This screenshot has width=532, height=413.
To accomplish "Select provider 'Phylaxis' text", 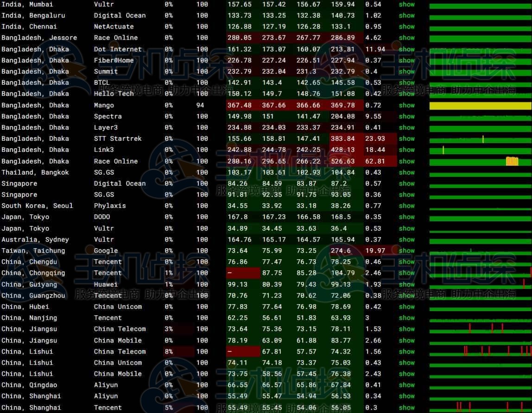I will tap(110, 206).
